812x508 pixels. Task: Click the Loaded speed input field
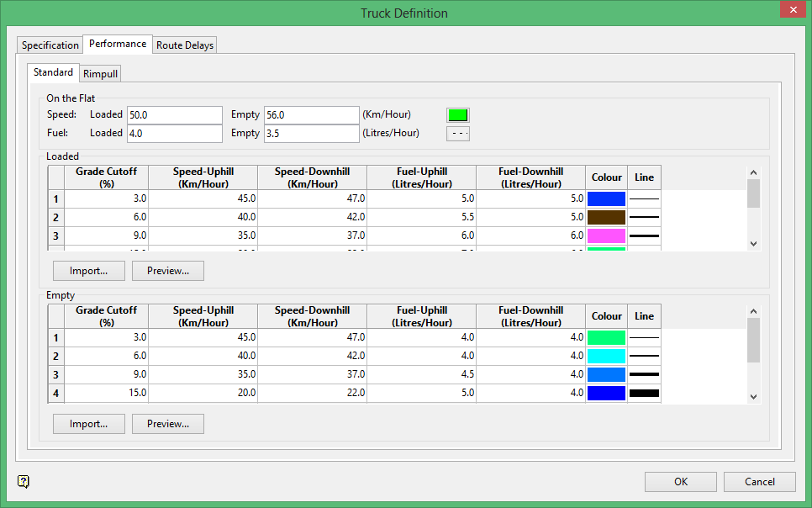(174, 115)
